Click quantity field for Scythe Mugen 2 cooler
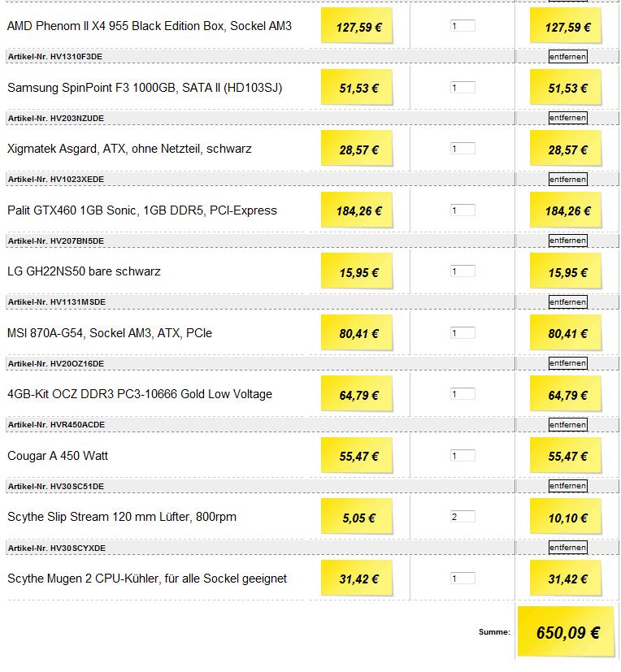Screen dimensions: 621x672 [x=462, y=578]
